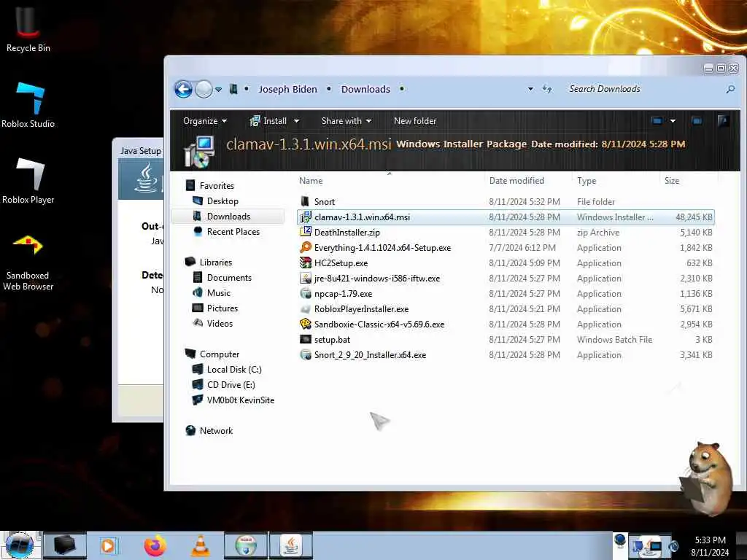
Task: Select the HC2Setup.exe file icon
Action: point(306,262)
